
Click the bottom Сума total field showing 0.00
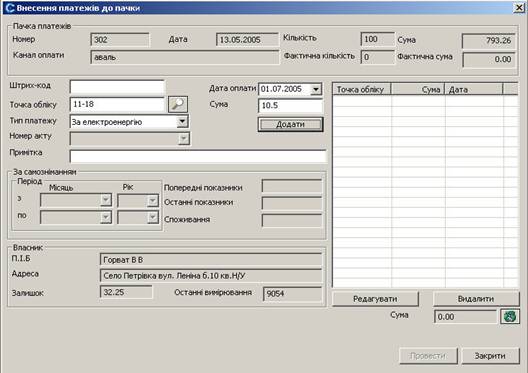click(x=466, y=317)
